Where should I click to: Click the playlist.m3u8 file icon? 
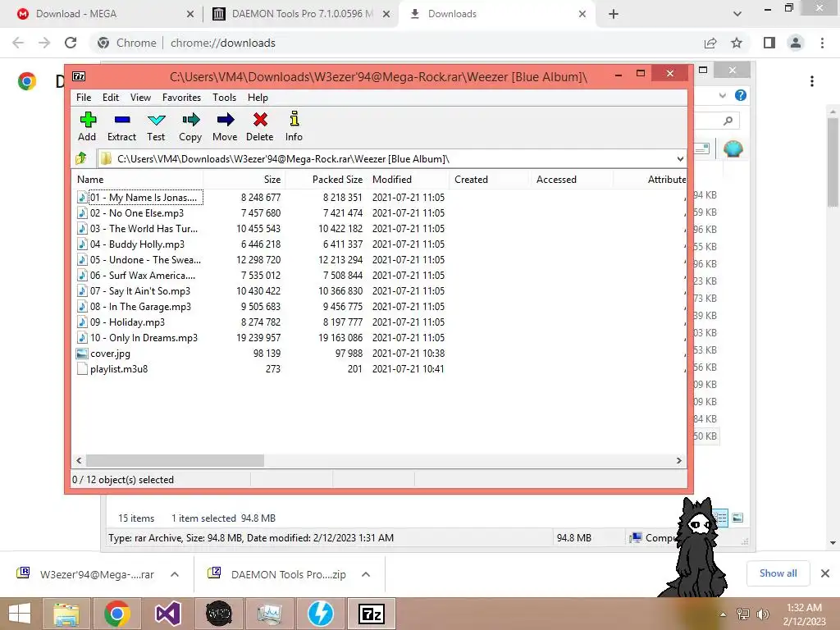point(82,368)
